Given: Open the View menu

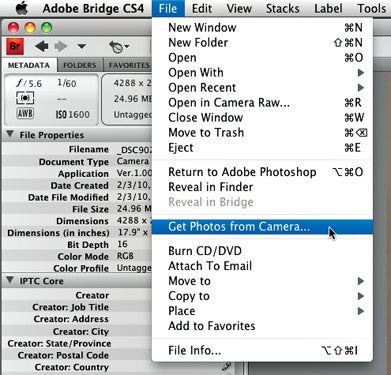Looking at the screenshot, I should 239,8.
